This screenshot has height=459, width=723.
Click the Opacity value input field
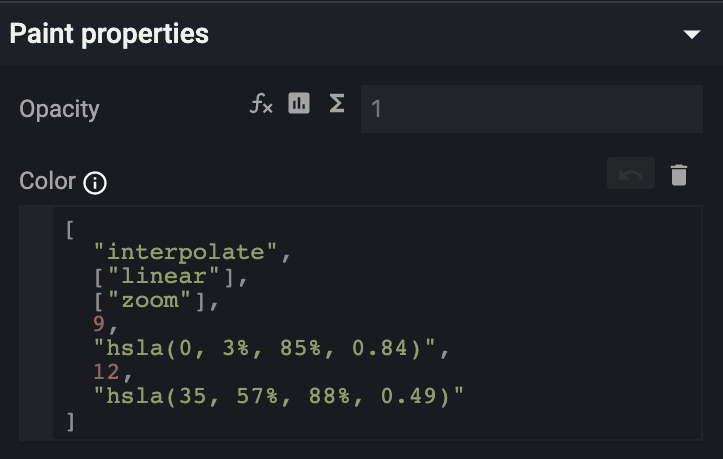[532, 109]
